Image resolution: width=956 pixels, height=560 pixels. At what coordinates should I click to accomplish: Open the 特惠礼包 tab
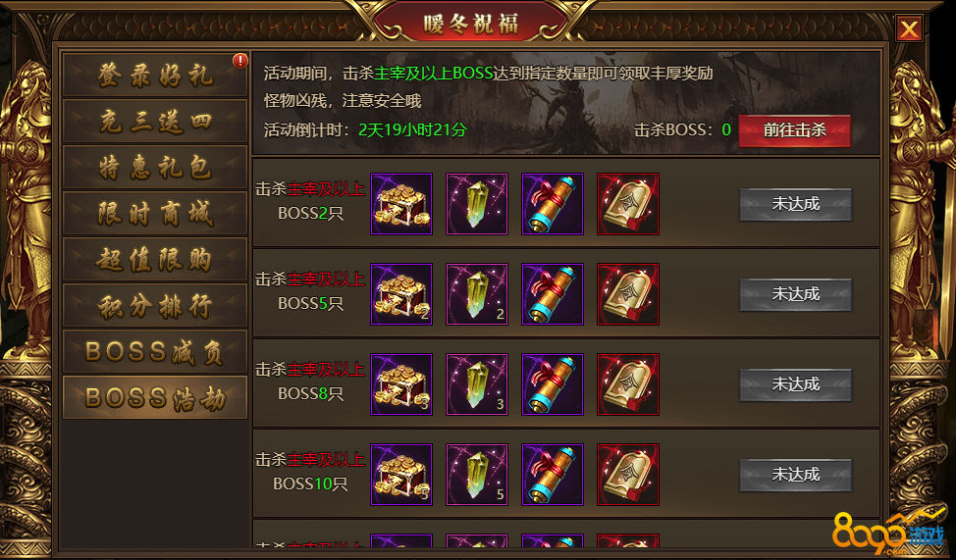click(x=155, y=168)
